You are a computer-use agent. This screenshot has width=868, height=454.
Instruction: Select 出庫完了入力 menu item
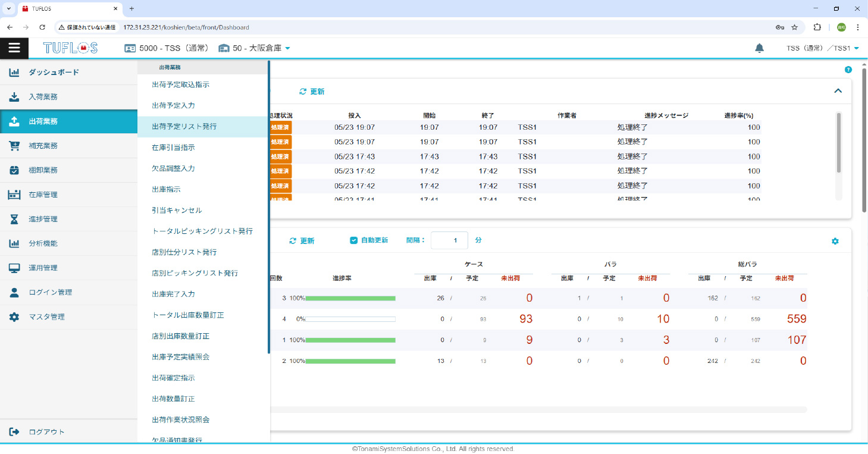(173, 294)
